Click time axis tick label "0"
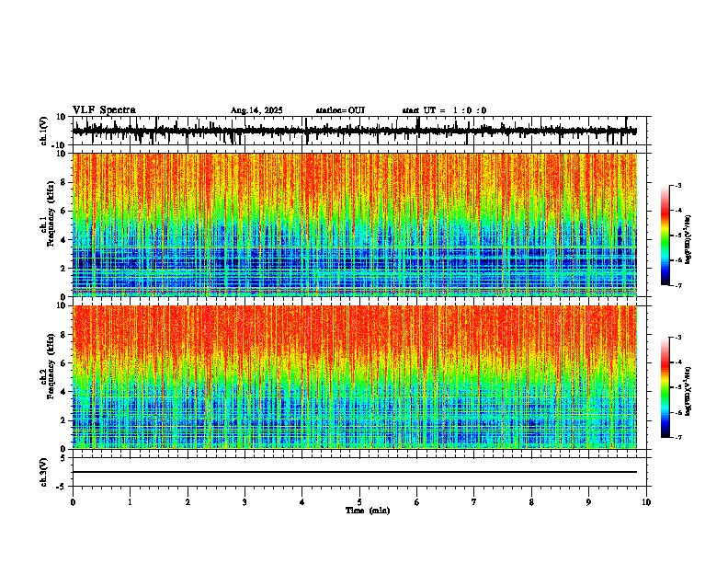Image resolution: width=728 pixels, height=563 pixels. 73,502
